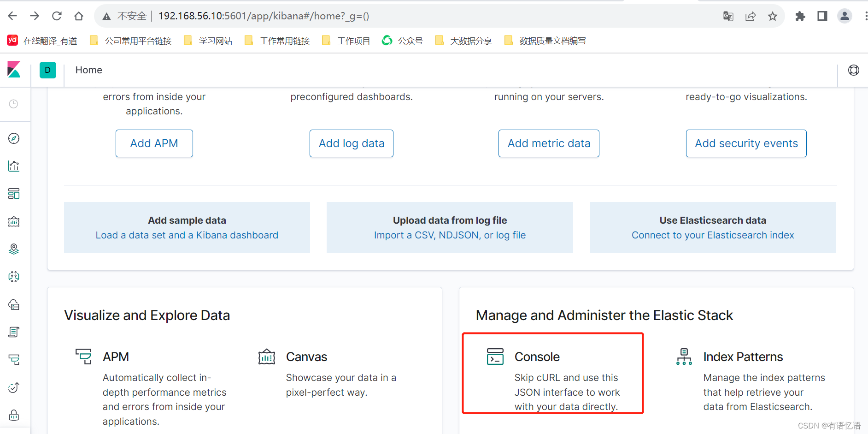
Task: Open the space selector avatar D
Action: tap(48, 70)
